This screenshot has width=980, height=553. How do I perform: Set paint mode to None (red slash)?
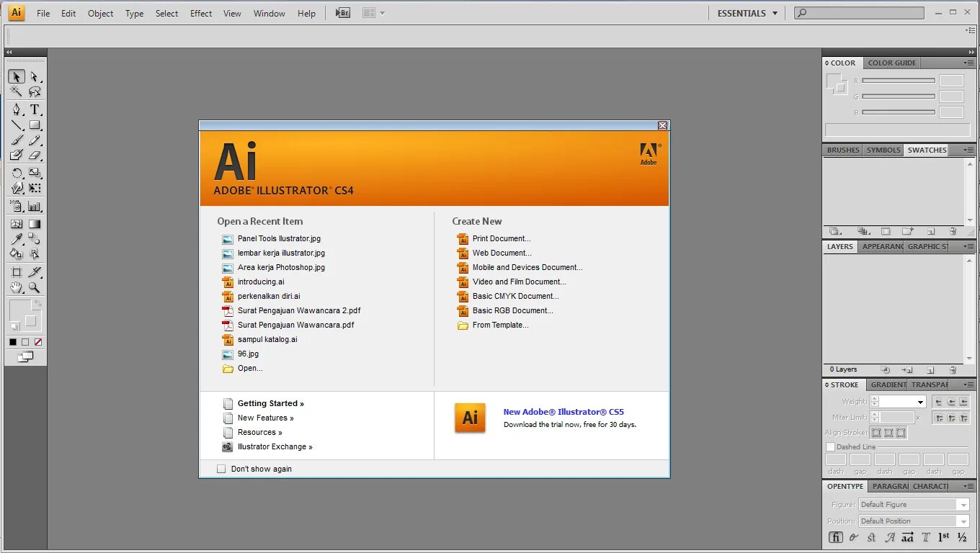click(38, 342)
